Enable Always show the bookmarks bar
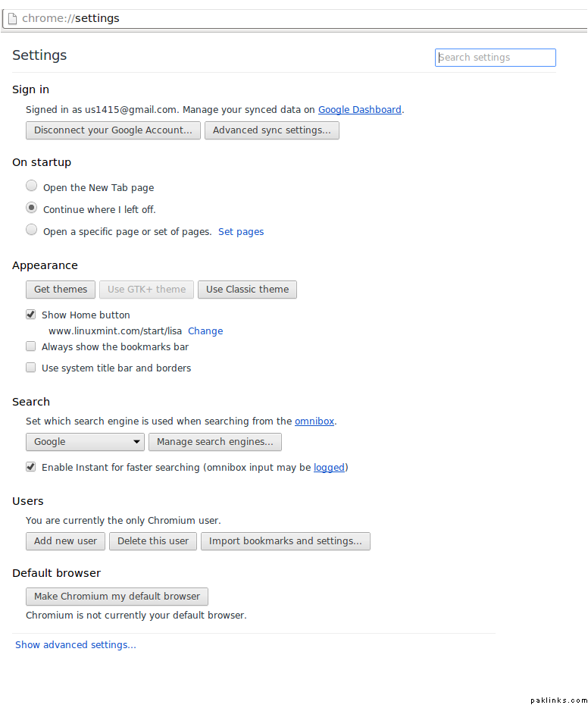 31,346
